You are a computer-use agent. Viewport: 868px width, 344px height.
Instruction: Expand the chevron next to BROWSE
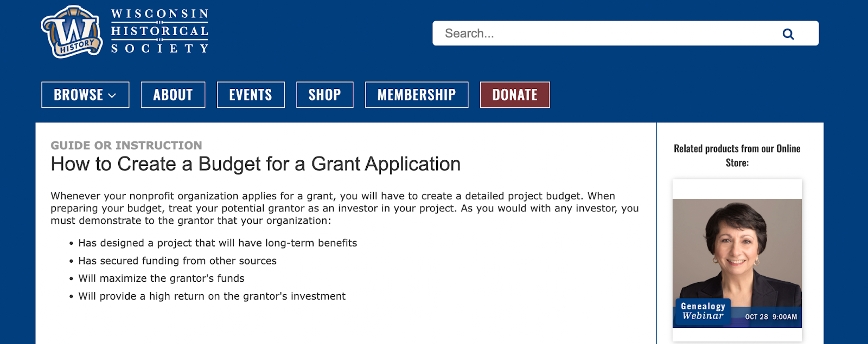(x=113, y=95)
